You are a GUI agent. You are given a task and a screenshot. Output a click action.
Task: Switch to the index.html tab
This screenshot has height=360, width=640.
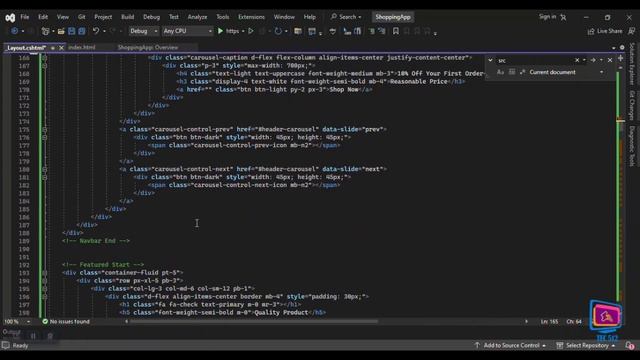click(82, 47)
